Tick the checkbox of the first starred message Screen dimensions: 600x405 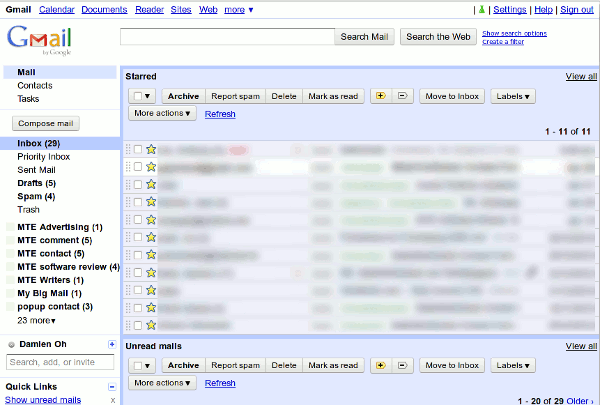point(138,149)
